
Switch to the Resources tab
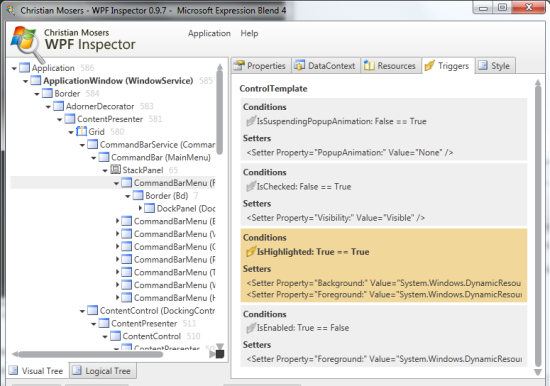pos(391,66)
